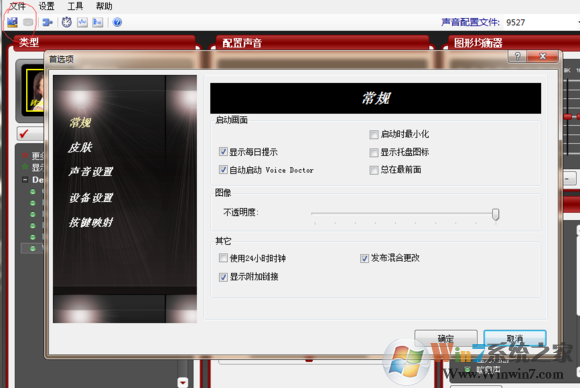Click the toolbar icon beside the waveform
This screenshot has height=388, width=580.
coord(98,22)
